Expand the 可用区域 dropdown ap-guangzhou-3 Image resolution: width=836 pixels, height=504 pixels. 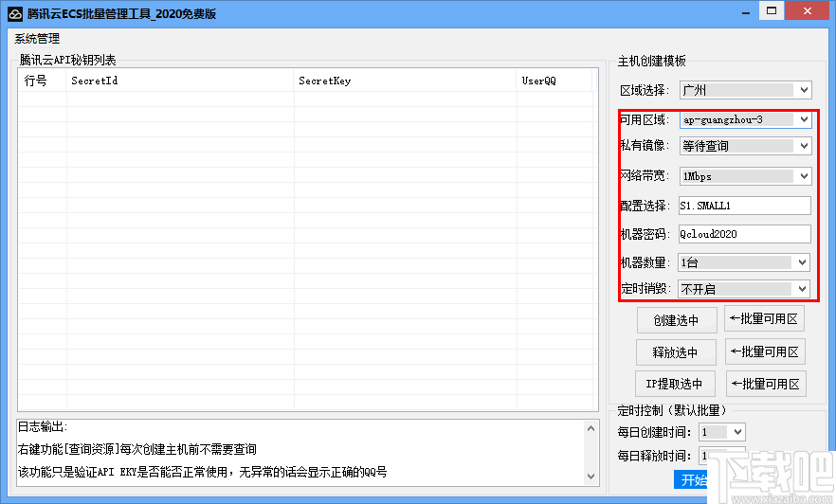(745, 119)
